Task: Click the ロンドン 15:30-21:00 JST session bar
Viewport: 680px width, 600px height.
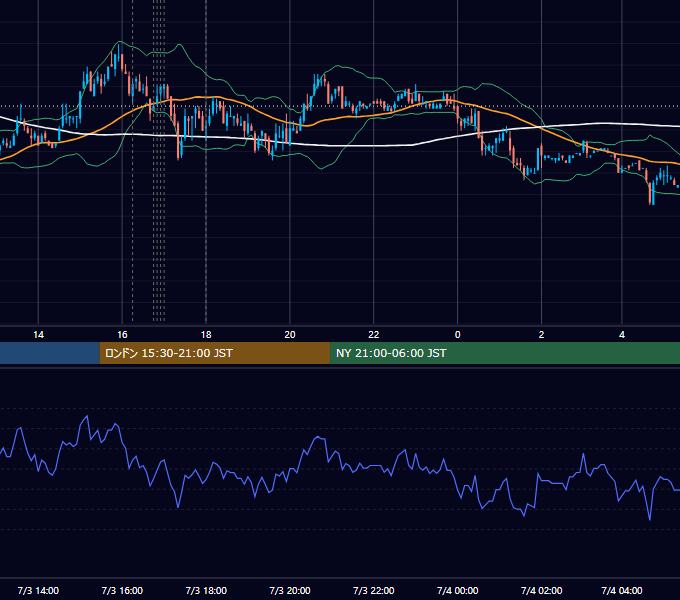Action: (x=215, y=353)
